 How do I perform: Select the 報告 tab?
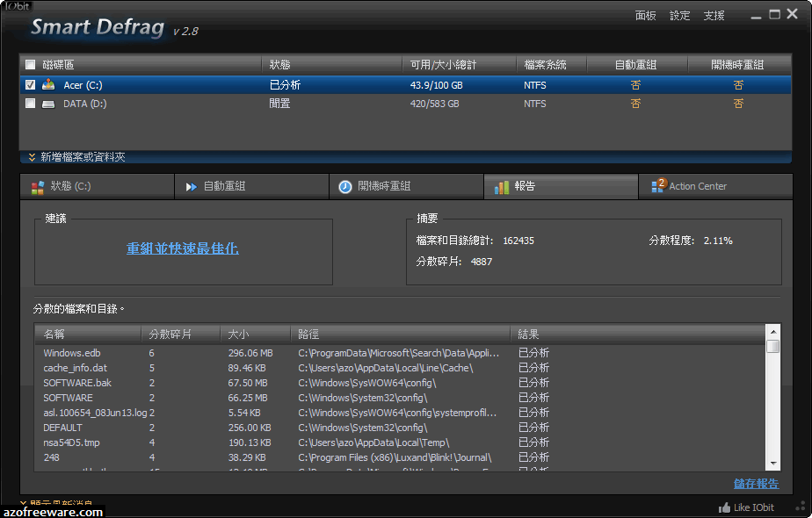click(x=561, y=186)
